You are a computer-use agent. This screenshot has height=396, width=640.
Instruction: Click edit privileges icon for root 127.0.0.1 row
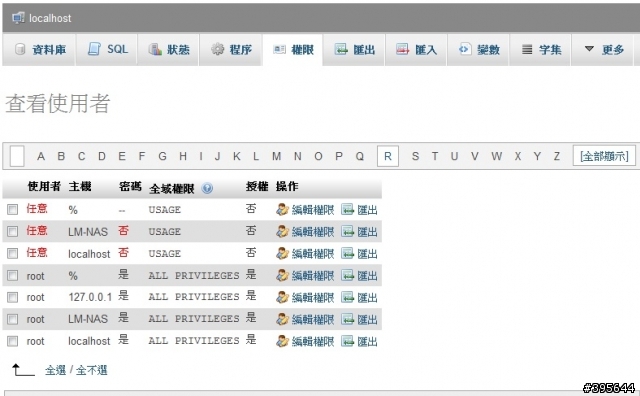(x=282, y=297)
